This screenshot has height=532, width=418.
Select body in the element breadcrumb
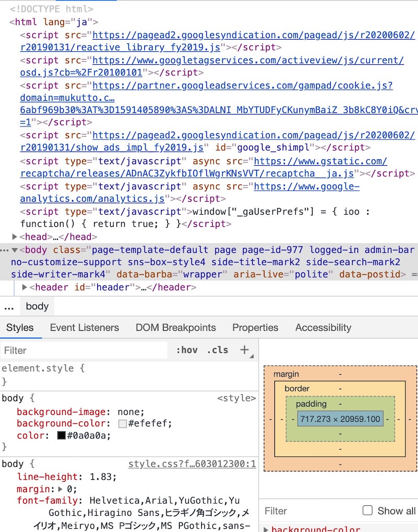coord(37,306)
